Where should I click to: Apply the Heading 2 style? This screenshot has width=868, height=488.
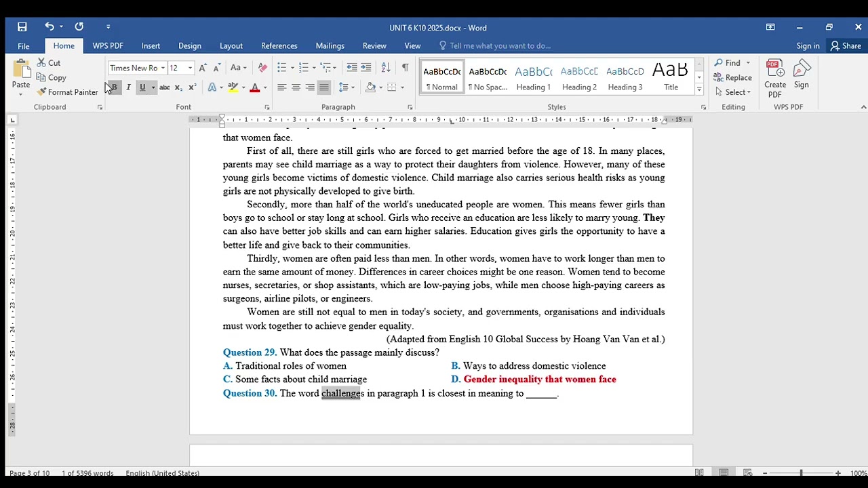pos(579,77)
